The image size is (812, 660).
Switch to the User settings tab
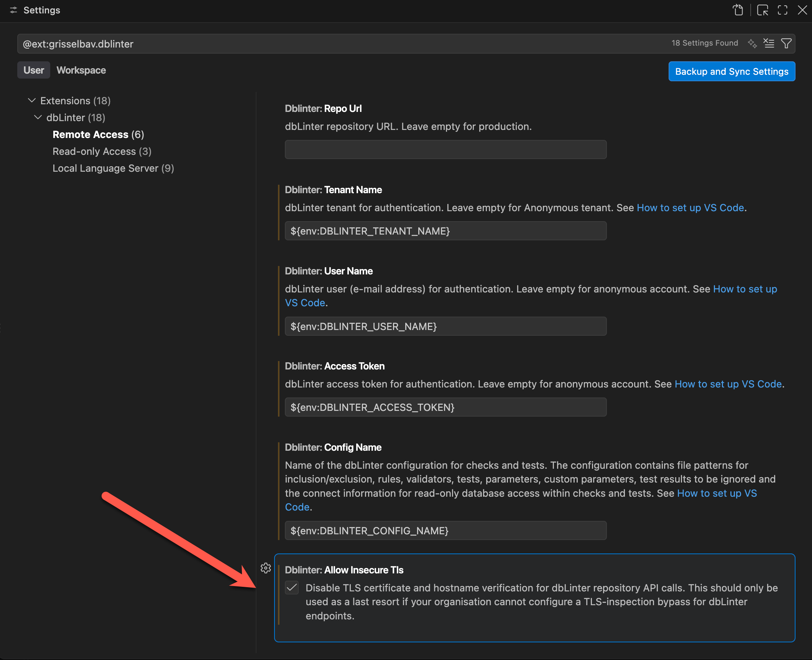(34, 70)
